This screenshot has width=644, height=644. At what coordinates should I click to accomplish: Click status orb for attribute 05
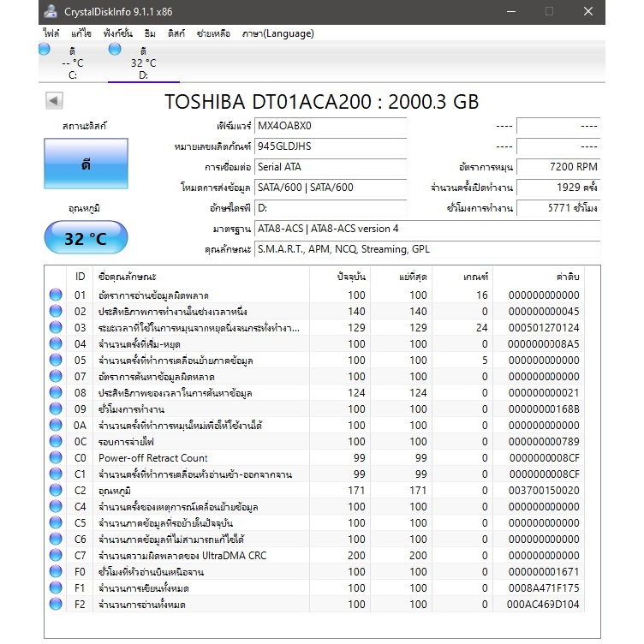point(57,360)
